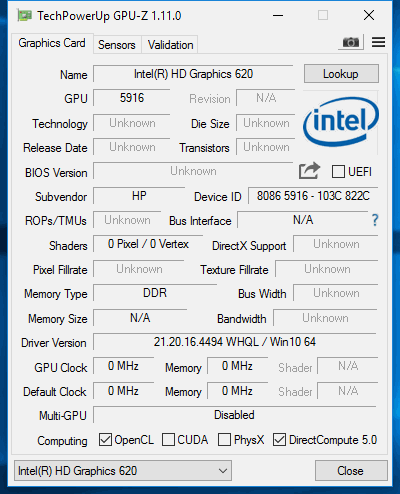The width and height of the screenshot is (400, 494).
Task: Open the Validation tab
Action: coord(170,45)
